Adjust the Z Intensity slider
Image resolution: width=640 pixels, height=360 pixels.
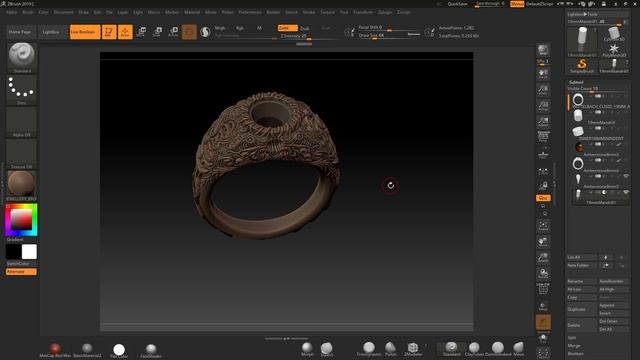click(309, 36)
